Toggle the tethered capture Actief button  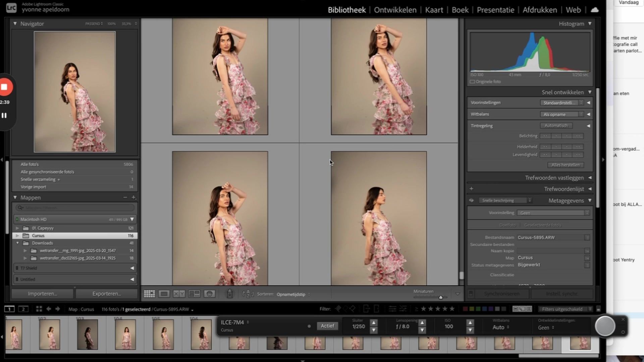pos(327,326)
